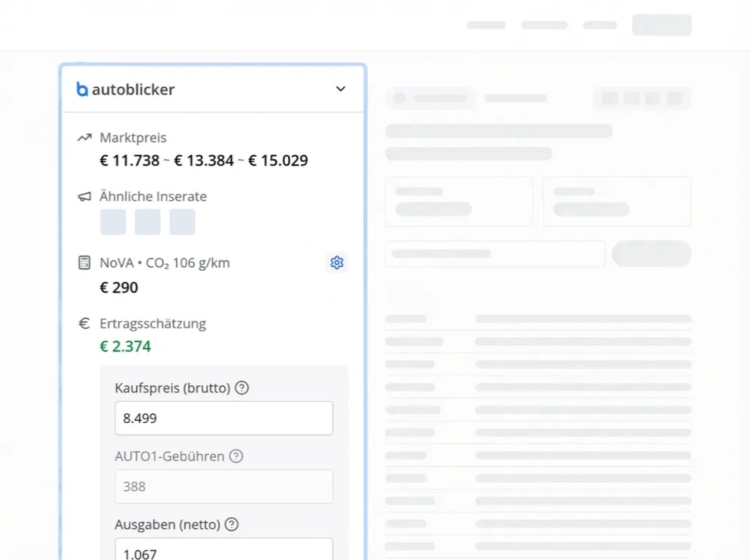
Task: Open the first similar listing thumbnail
Action: tap(113, 222)
